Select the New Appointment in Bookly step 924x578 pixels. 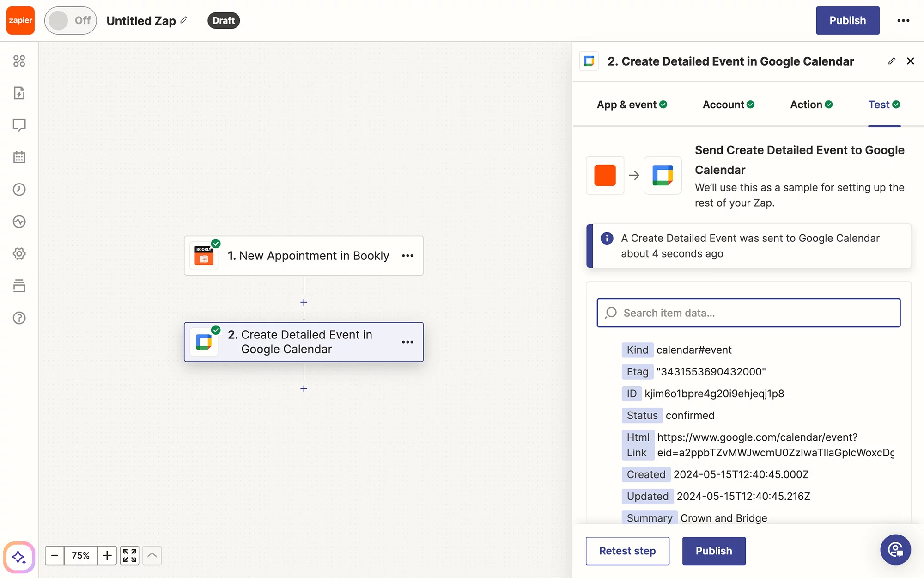(304, 256)
